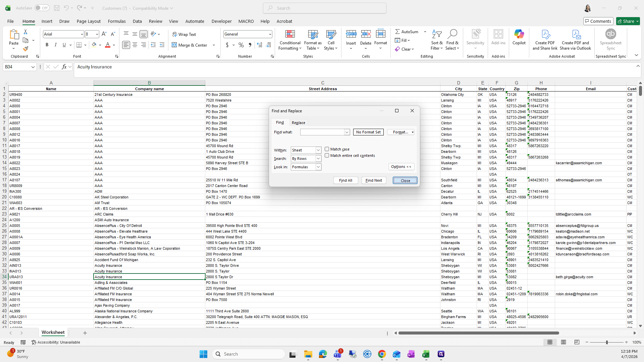This screenshot has height=362, width=644.
Task: Select the Worksheet sheet tab
Action: pyautogui.click(x=53, y=333)
